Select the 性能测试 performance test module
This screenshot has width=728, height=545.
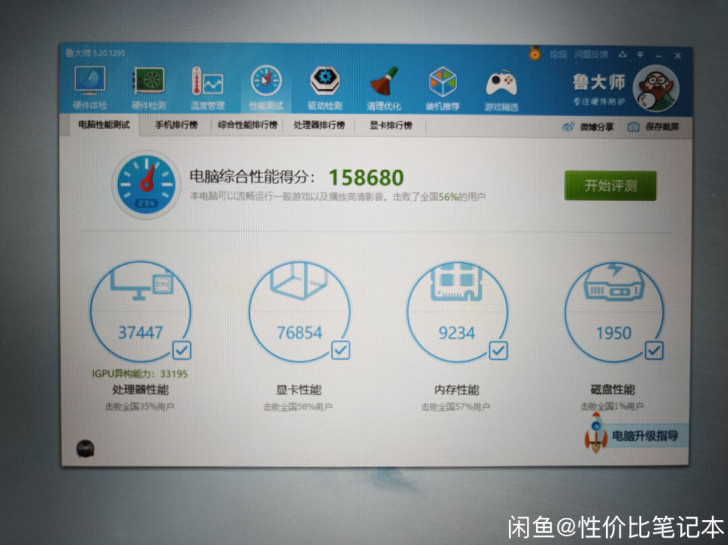coord(266,88)
